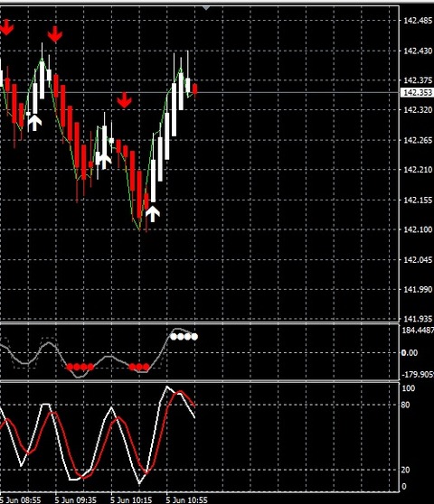Click the 142.045 price scale label
434x504 pixels.
coord(418,259)
